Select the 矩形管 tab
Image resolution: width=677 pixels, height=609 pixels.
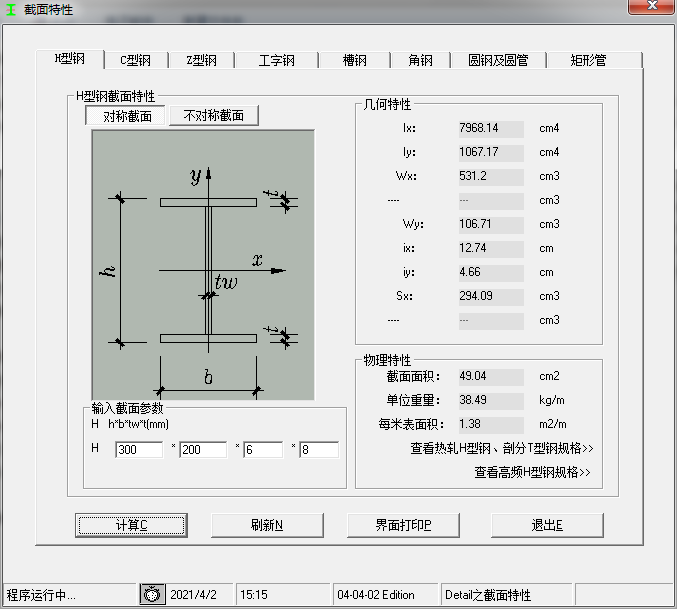click(x=588, y=61)
